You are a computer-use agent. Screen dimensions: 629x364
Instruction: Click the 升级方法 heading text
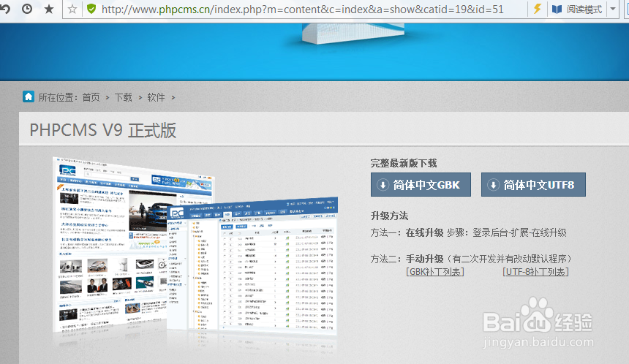pos(389,216)
